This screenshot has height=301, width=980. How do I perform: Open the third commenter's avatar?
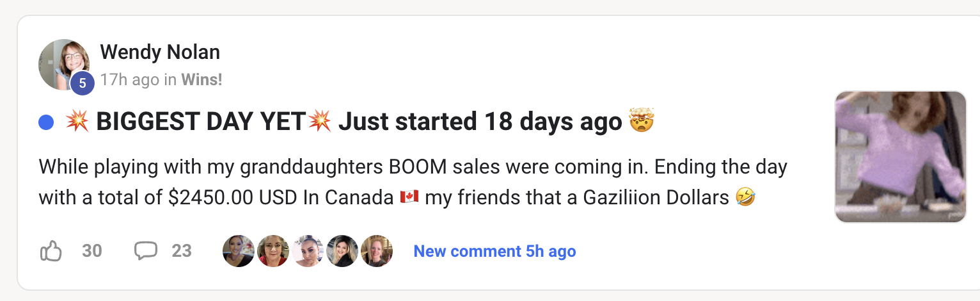308,251
